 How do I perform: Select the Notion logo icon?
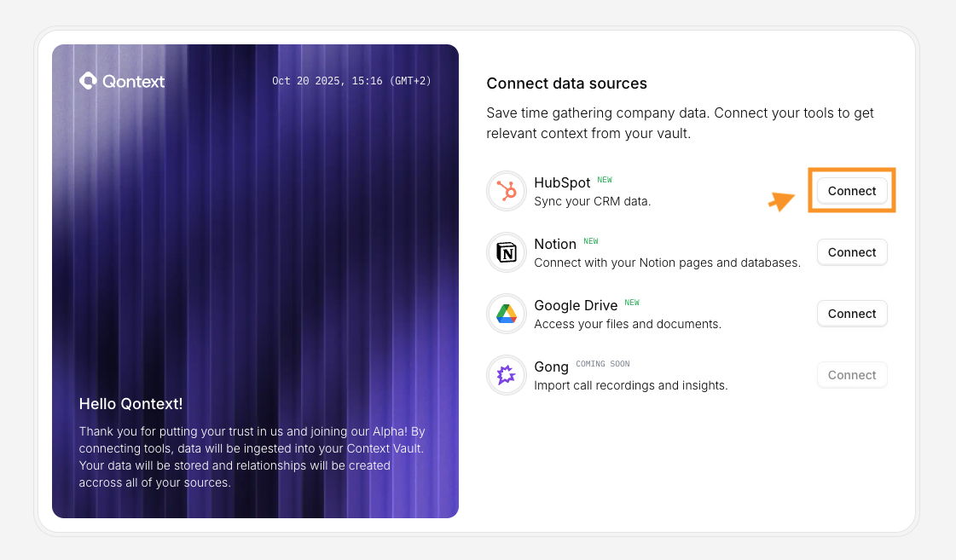point(506,252)
